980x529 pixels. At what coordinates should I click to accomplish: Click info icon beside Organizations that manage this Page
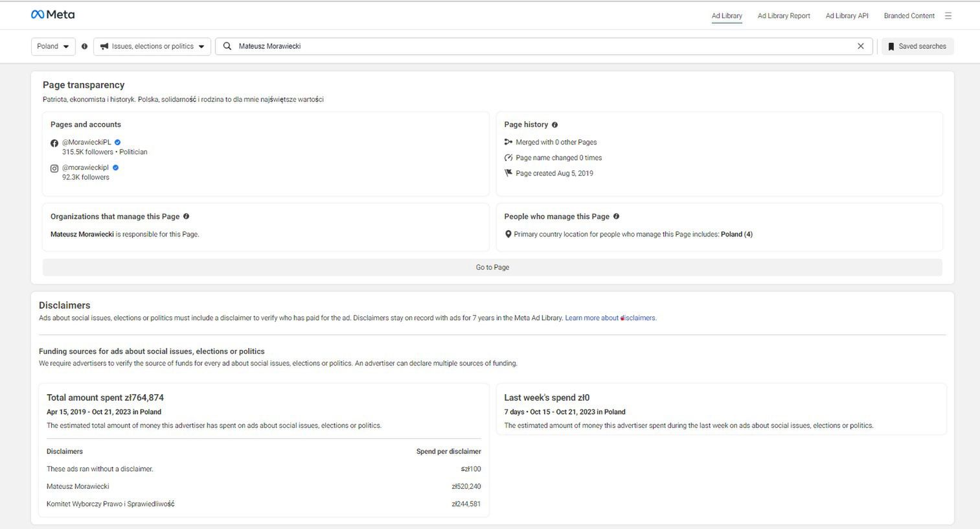tap(186, 217)
